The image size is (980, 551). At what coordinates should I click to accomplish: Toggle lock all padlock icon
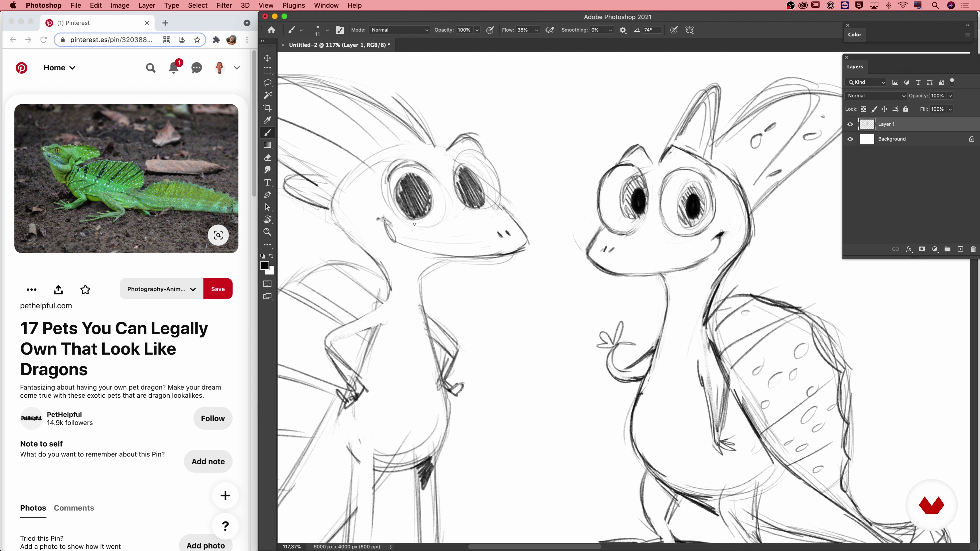click(906, 109)
